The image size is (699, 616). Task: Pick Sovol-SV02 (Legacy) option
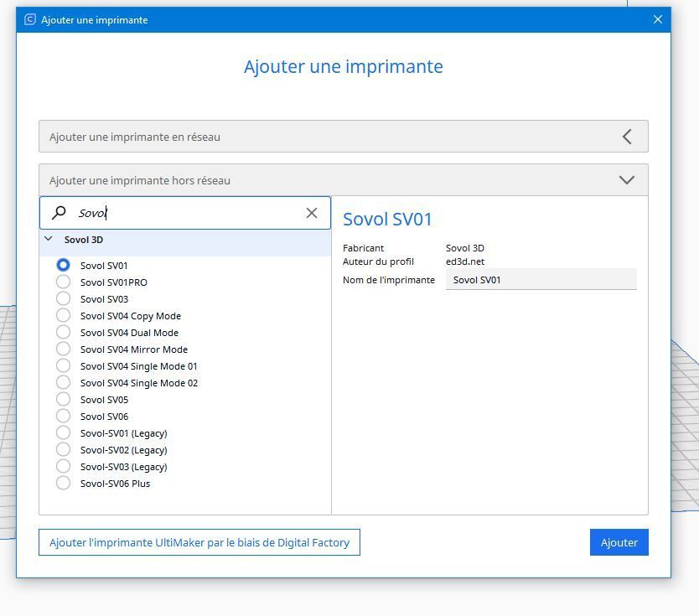pos(64,450)
